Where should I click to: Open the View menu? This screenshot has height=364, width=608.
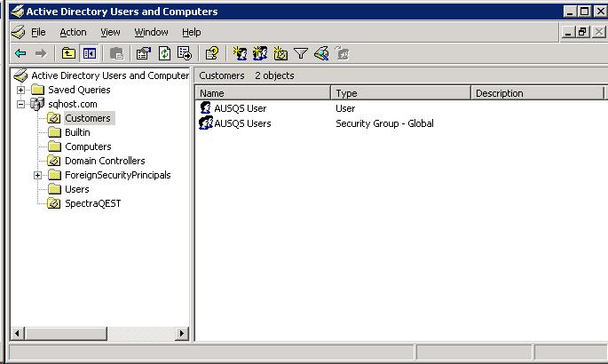pyautogui.click(x=110, y=32)
